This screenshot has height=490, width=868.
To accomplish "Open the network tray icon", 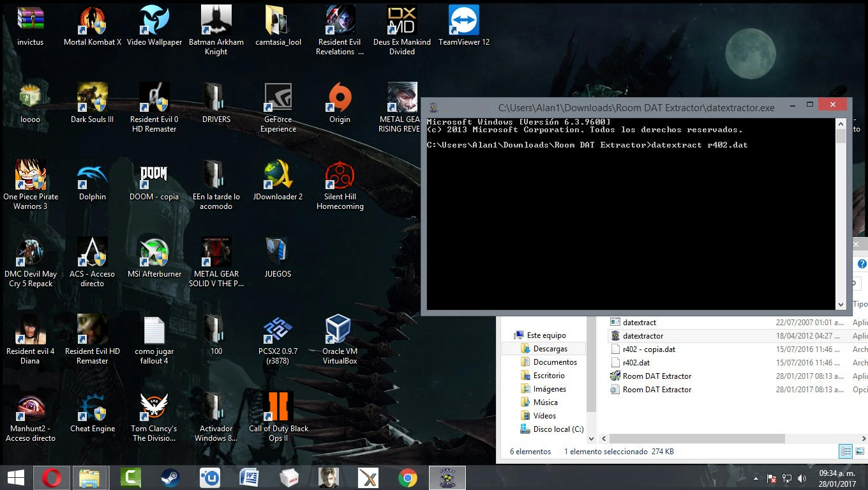I will click(787, 479).
